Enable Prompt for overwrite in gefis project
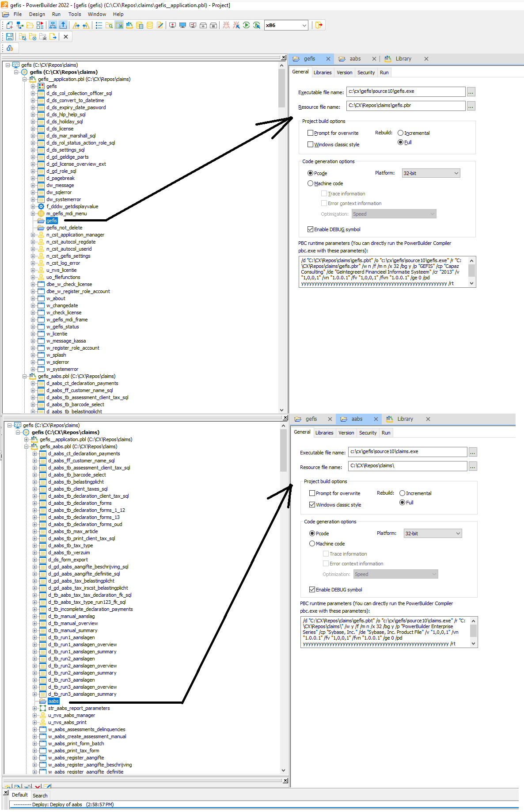 click(310, 133)
